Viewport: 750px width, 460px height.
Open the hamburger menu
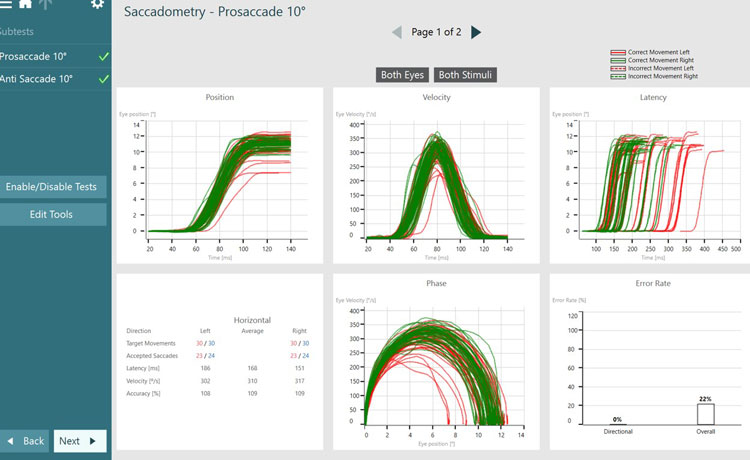pos(5,5)
